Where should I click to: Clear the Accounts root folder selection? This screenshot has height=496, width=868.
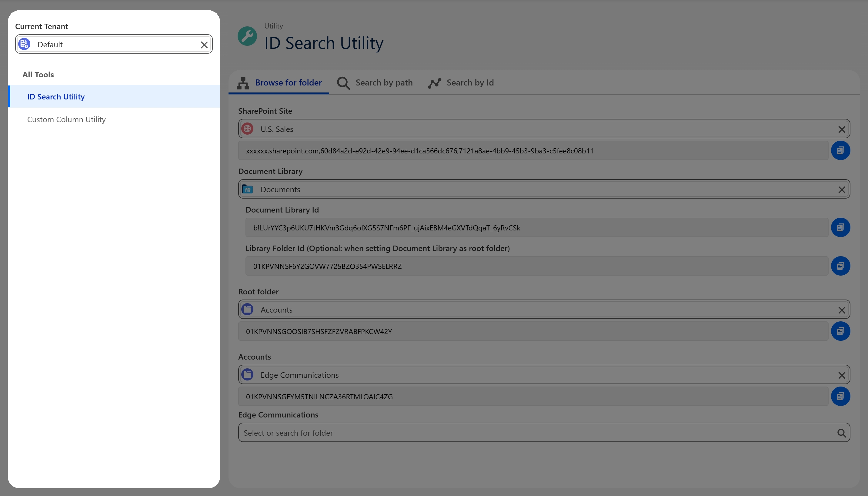pos(841,310)
